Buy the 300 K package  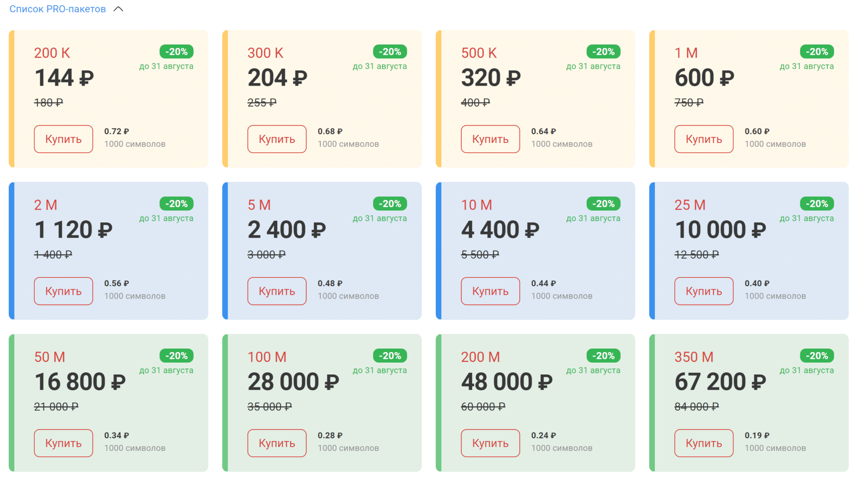(277, 139)
